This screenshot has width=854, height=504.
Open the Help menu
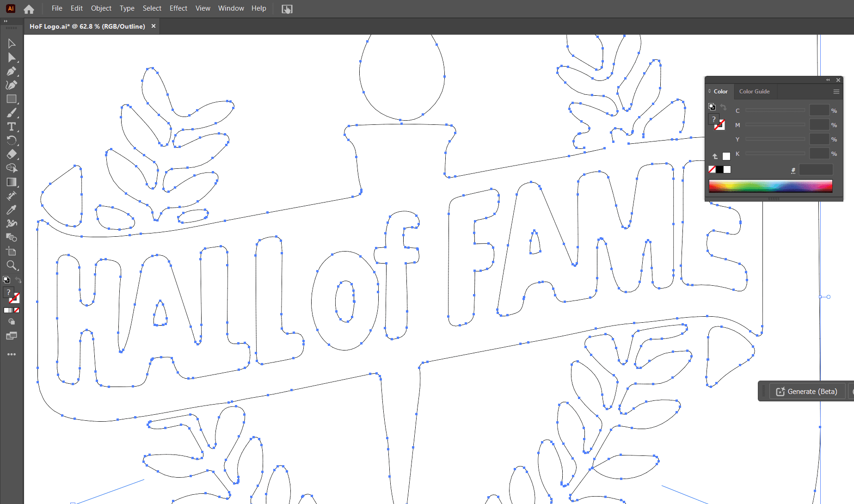click(x=259, y=8)
